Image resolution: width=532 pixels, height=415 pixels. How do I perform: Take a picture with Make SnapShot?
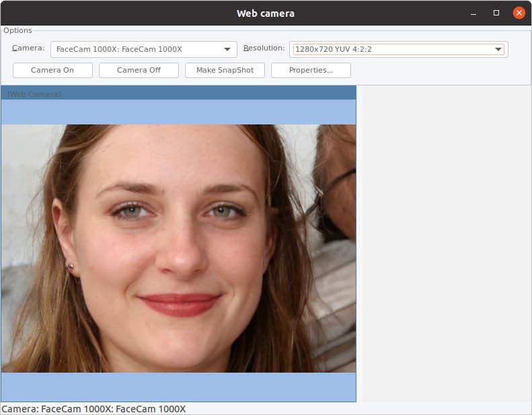[x=225, y=70]
